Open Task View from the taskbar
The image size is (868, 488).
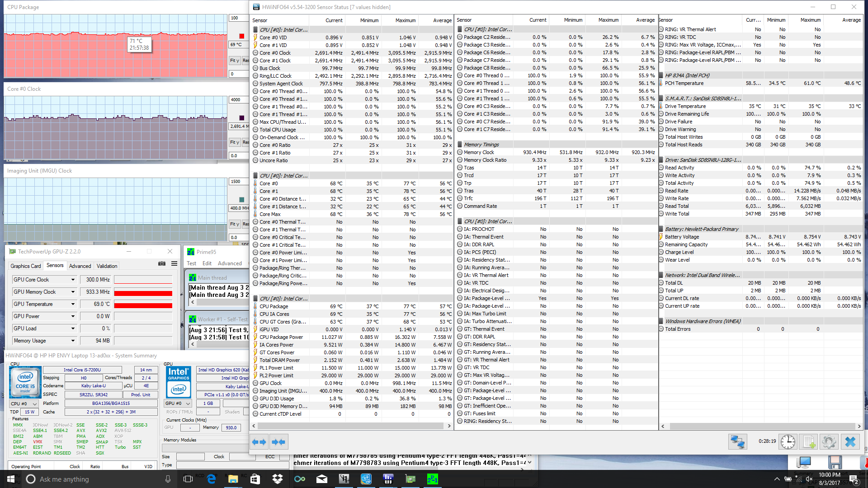[188, 479]
